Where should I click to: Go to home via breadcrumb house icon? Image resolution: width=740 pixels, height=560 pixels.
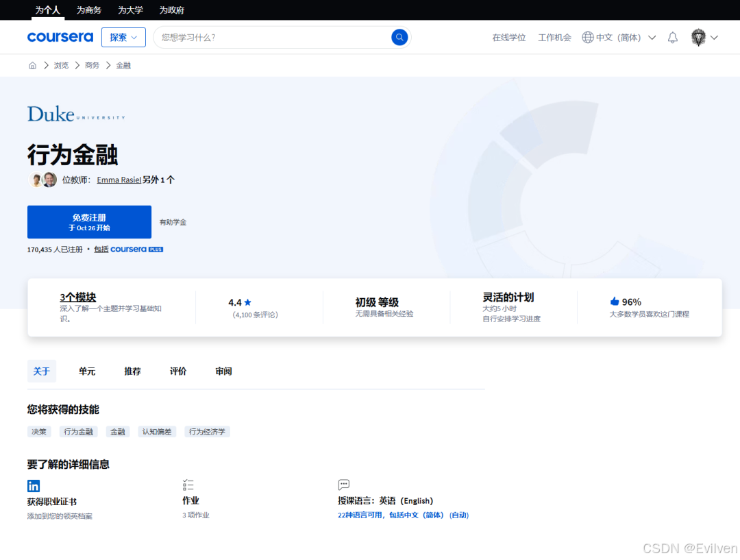33,65
